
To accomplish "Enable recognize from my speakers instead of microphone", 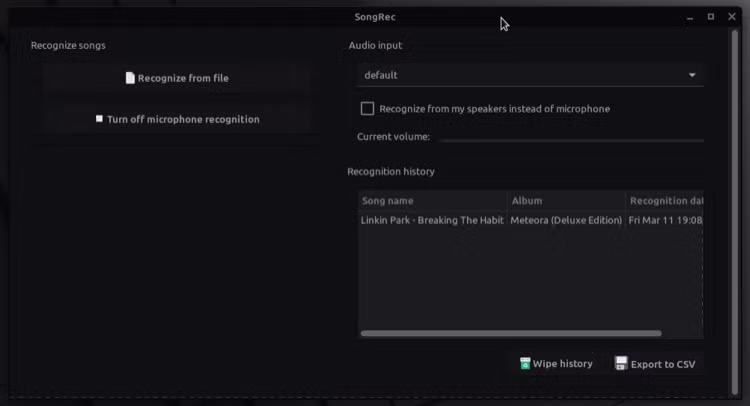I will click(367, 109).
